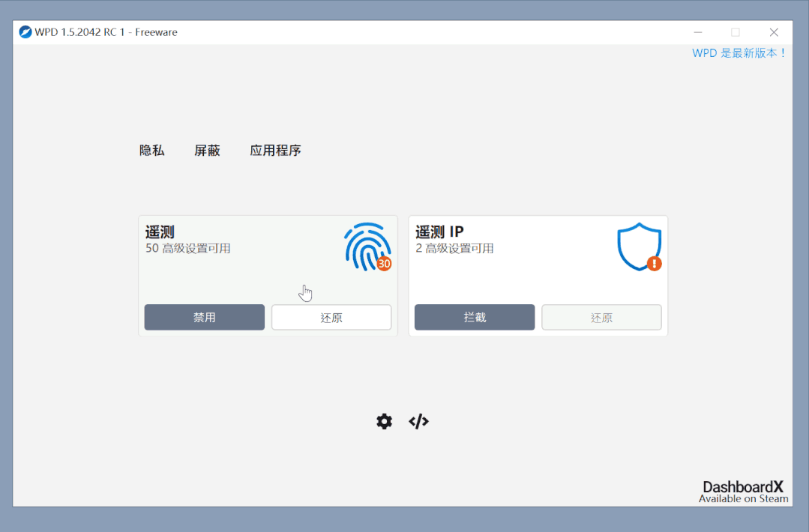Click the fingerprint telemetry icon

coord(368,247)
